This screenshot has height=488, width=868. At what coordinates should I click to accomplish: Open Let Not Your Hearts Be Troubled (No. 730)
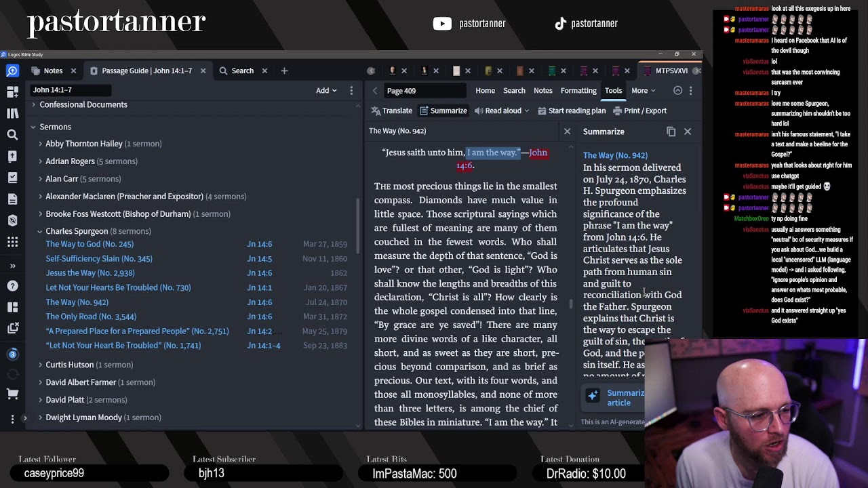pos(118,287)
